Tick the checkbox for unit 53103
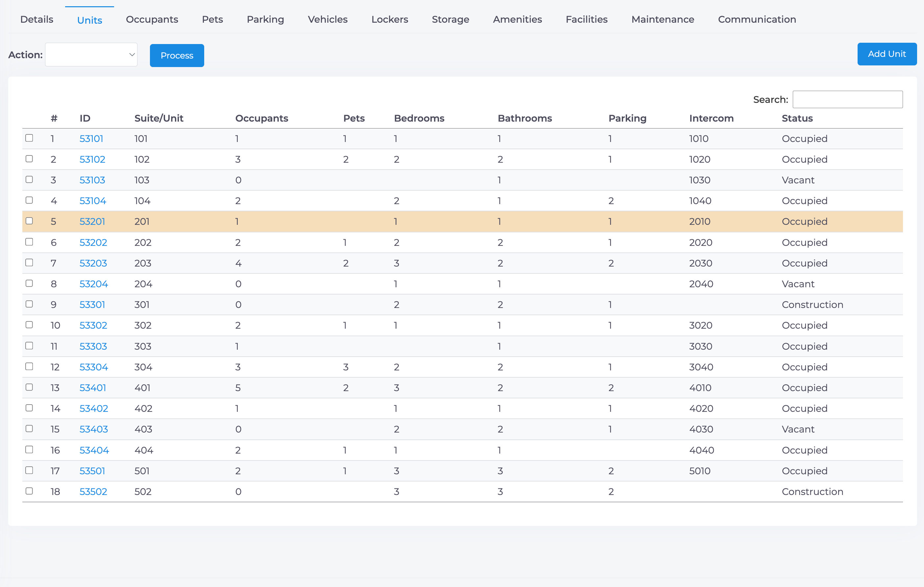 [x=29, y=179]
